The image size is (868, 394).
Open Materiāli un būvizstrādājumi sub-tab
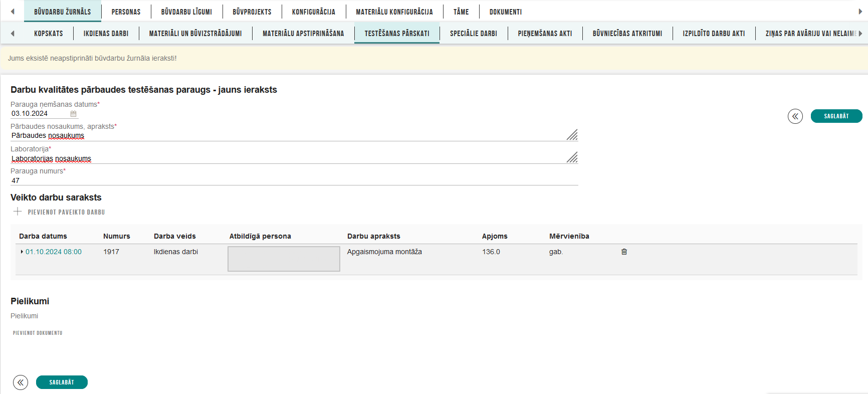point(195,34)
